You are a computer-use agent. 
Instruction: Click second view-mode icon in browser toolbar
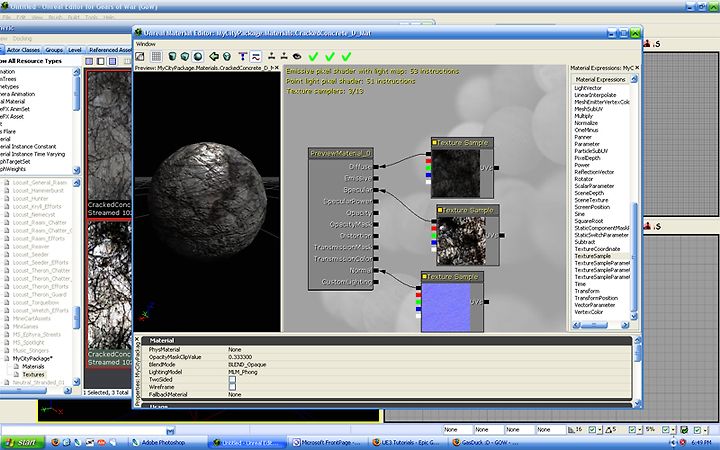click(101, 61)
